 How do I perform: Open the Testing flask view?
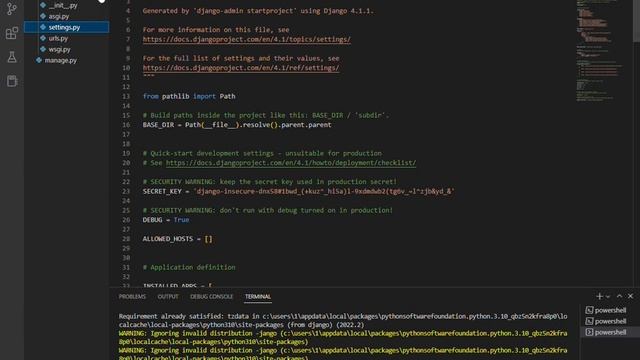coord(12,57)
